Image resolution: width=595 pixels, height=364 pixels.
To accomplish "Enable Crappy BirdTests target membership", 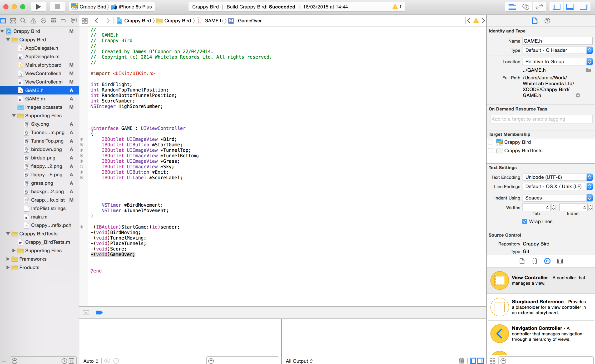I will point(491,151).
